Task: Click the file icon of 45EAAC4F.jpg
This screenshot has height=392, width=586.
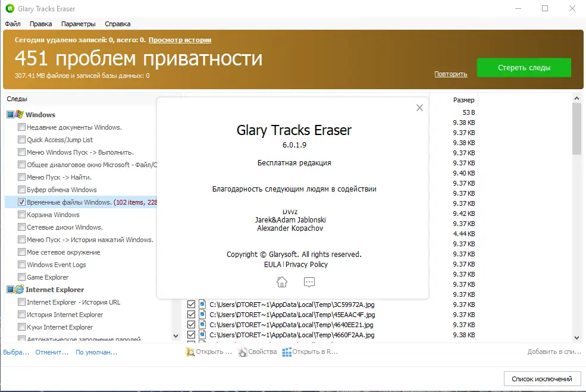Action: [202, 314]
